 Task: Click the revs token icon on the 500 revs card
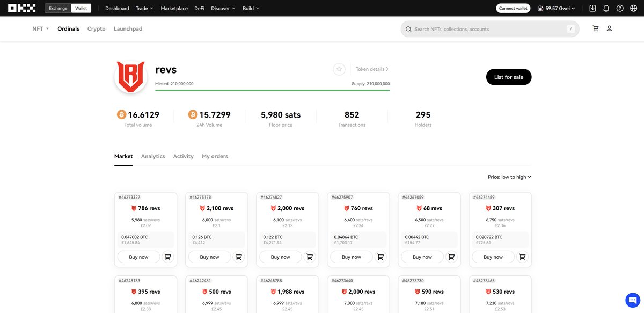204,292
